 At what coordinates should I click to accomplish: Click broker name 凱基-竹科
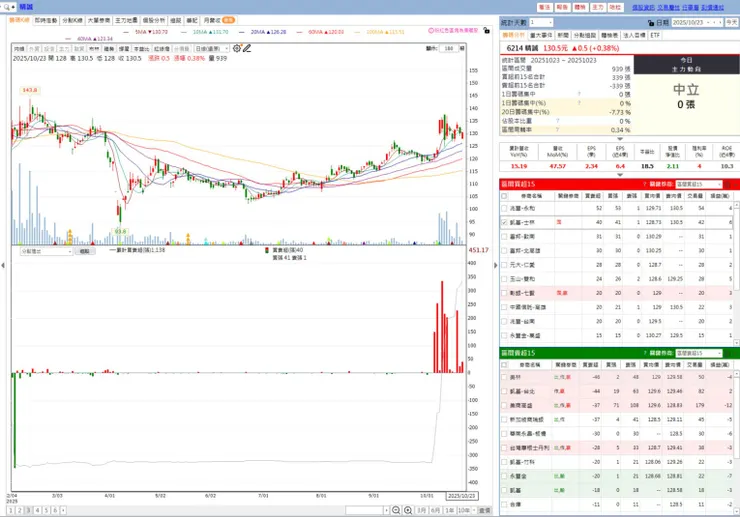tap(522, 462)
